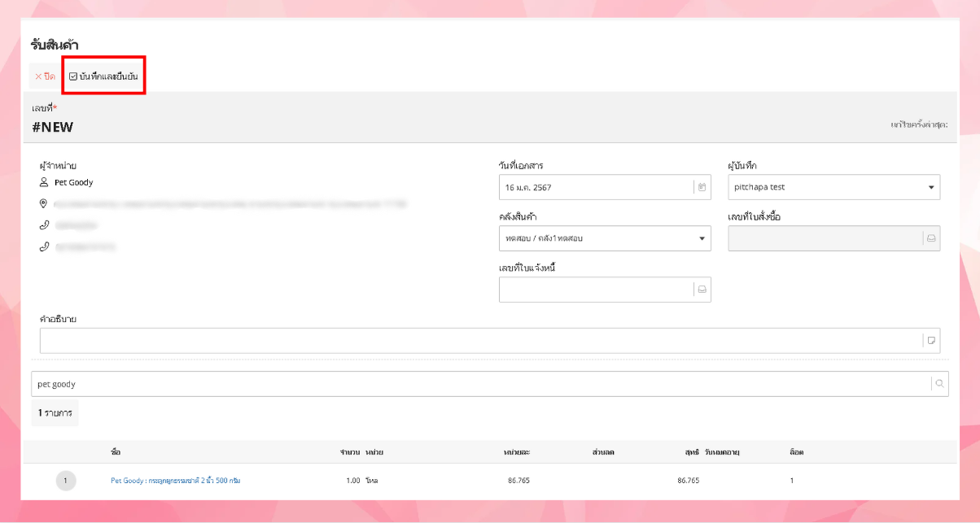Click the note icon in description field

931,341
